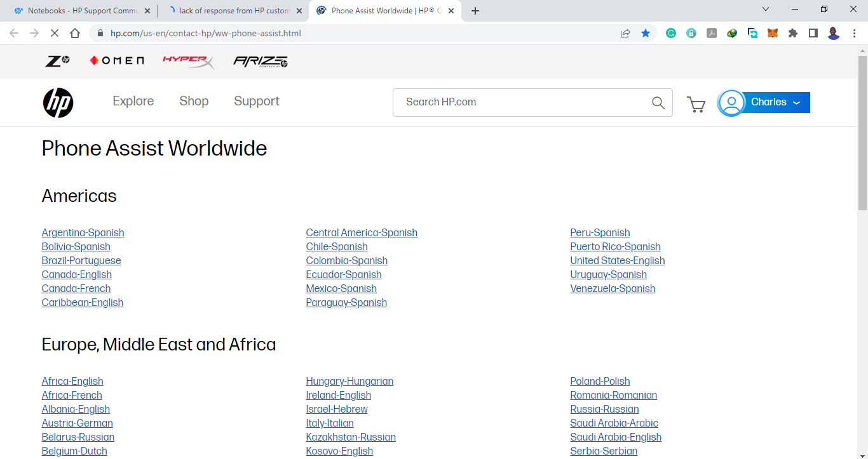This screenshot has width=868, height=459.
Task: Close the Notebooks HP Support tab
Action: [147, 11]
